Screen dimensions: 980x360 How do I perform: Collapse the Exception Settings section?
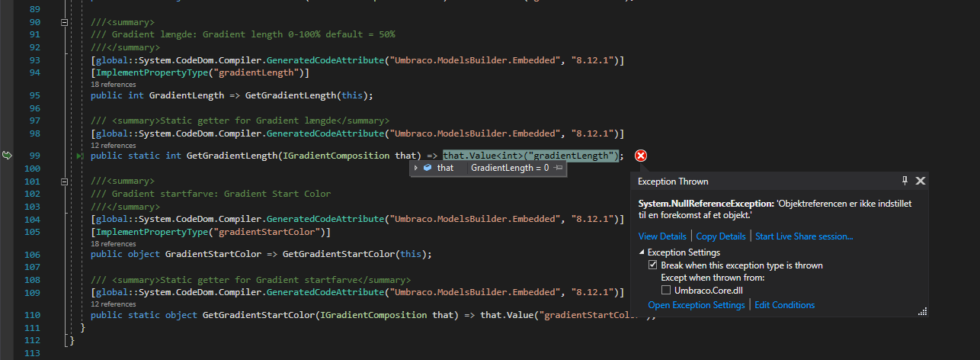point(642,252)
